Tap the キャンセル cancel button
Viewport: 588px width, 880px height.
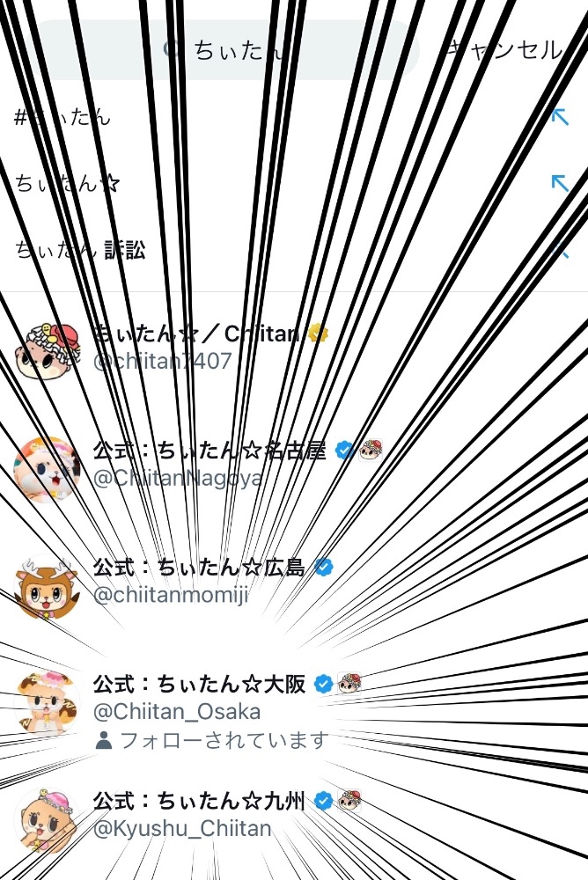503,50
